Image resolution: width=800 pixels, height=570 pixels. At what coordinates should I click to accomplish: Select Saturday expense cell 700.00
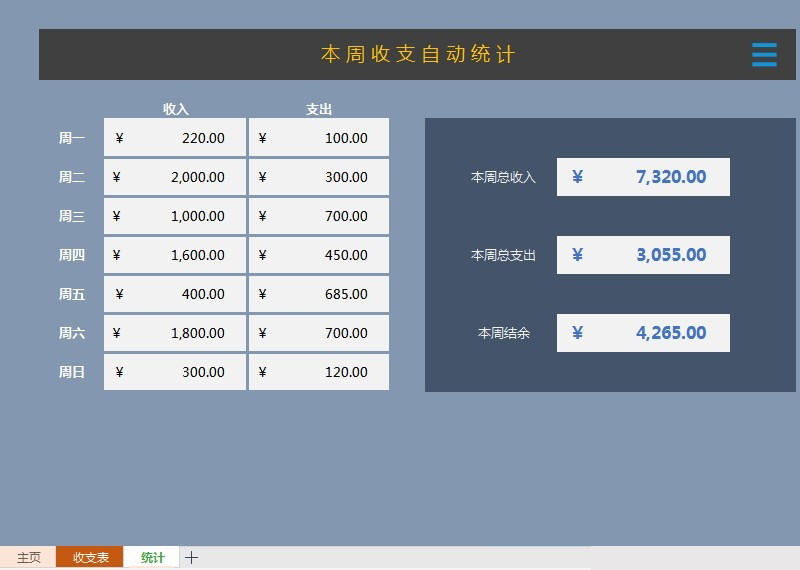point(319,333)
